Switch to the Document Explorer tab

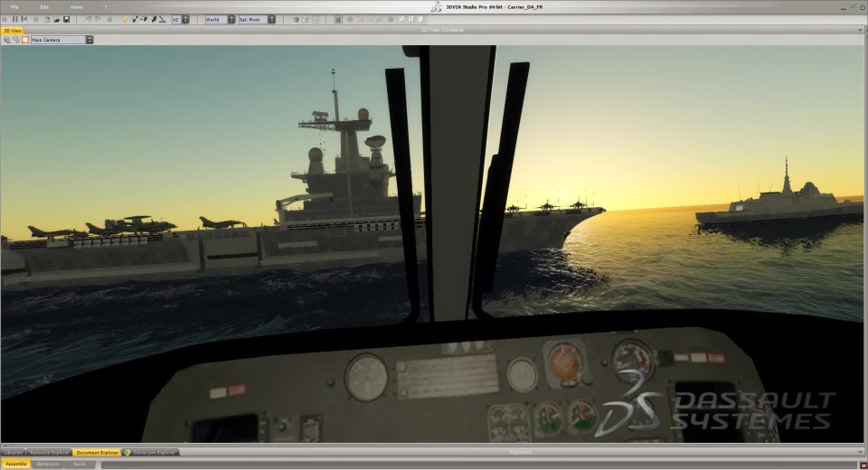[x=97, y=452]
